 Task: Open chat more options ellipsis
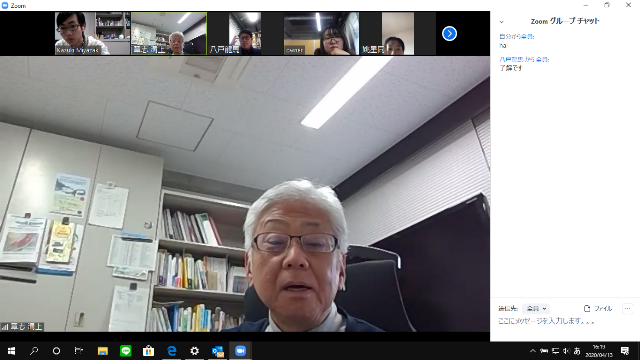[627, 309]
